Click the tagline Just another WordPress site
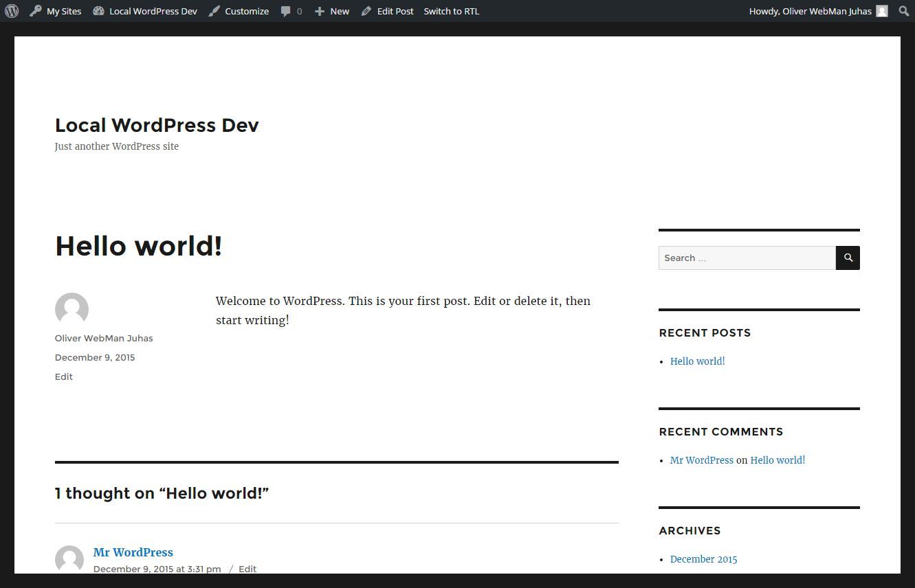This screenshot has height=588, width=915. click(x=117, y=146)
